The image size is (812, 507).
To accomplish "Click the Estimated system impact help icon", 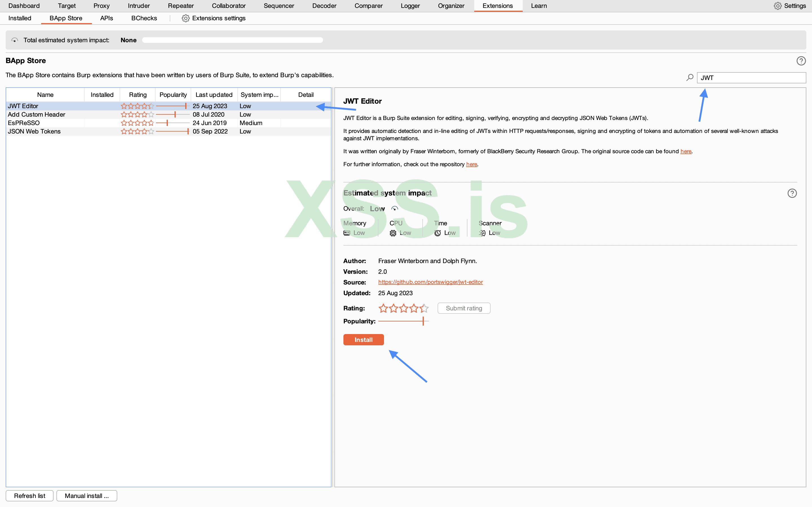I will pyautogui.click(x=792, y=193).
